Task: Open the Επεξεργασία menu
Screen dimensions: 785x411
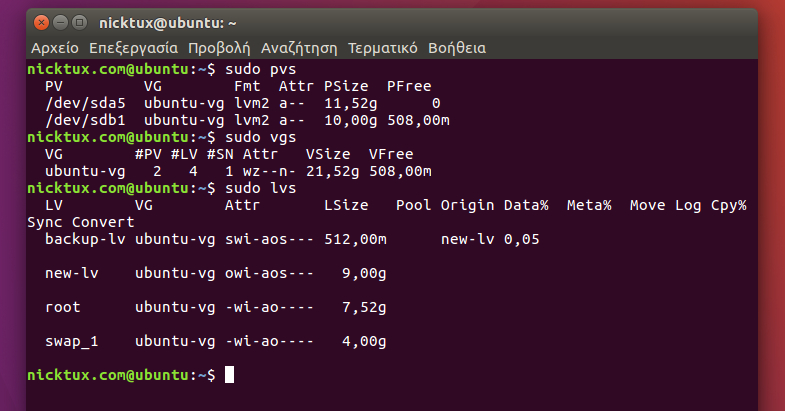Action: pos(133,47)
